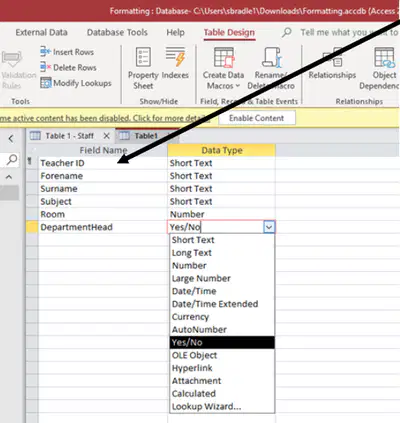Choose Calculated from the list
Image resolution: width=400 pixels, height=423 pixels.
click(222, 394)
